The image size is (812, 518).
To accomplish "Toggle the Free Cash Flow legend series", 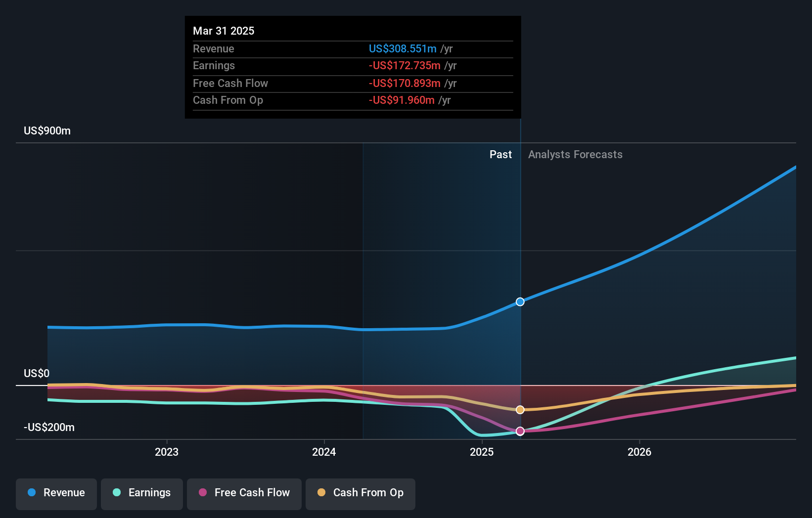I will point(244,494).
